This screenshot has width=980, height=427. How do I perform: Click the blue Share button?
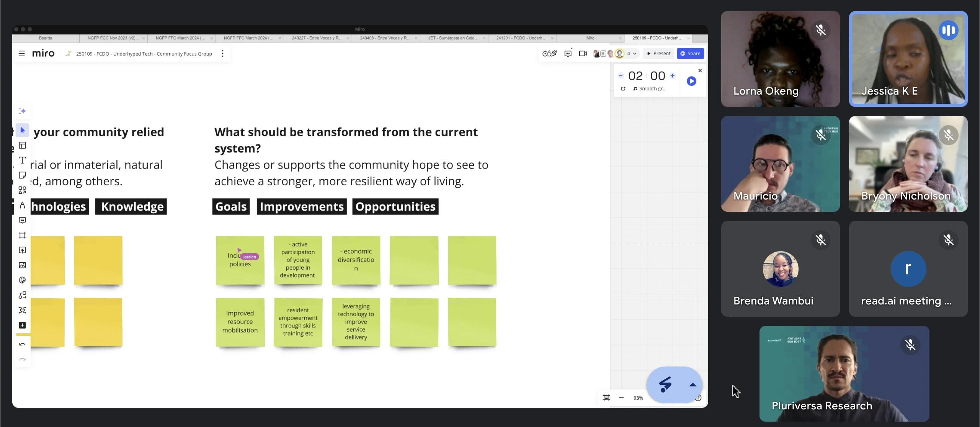[x=690, y=54]
